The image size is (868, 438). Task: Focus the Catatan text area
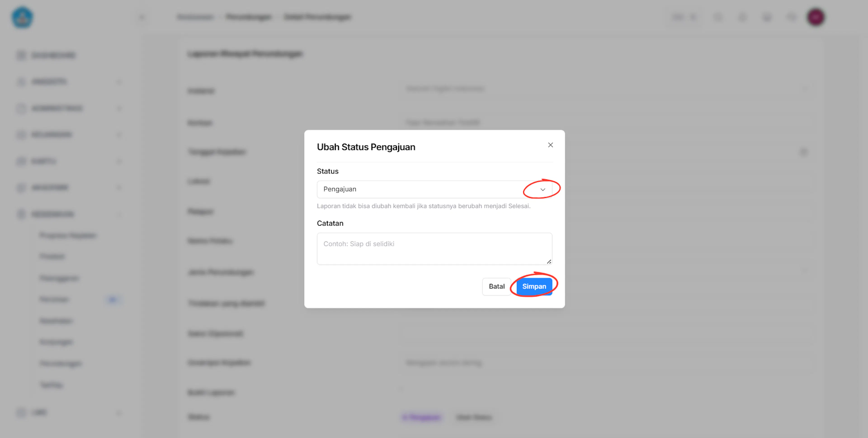(434, 248)
